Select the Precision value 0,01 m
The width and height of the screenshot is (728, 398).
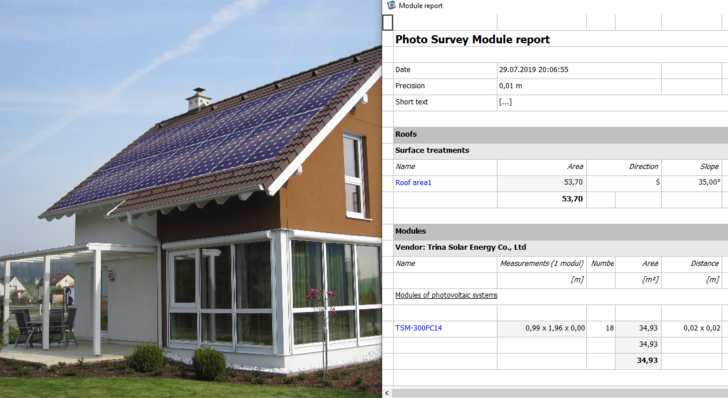tap(510, 86)
